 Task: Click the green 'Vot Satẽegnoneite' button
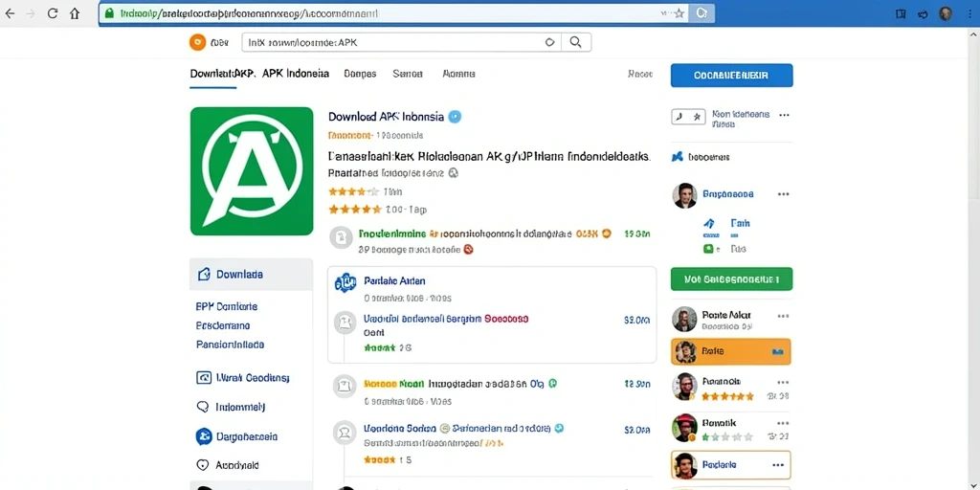coord(731,278)
